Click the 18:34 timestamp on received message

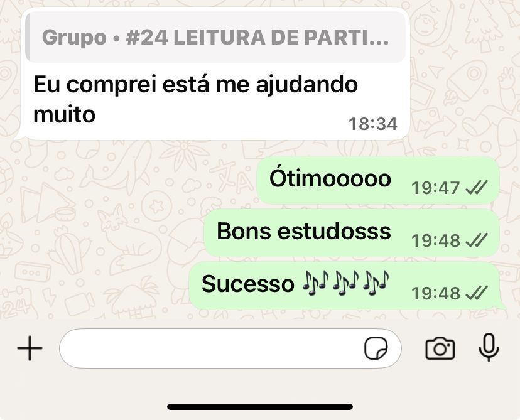373,124
